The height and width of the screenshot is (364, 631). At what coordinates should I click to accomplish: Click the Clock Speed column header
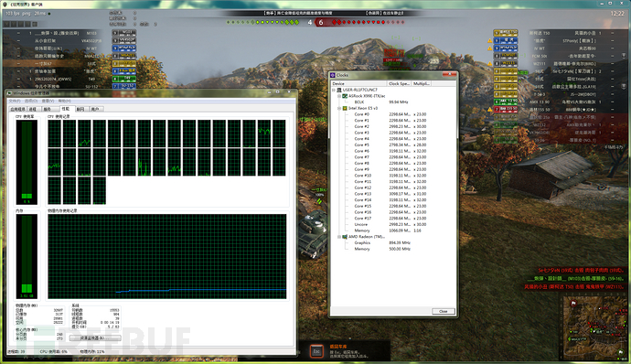[400, 83]
